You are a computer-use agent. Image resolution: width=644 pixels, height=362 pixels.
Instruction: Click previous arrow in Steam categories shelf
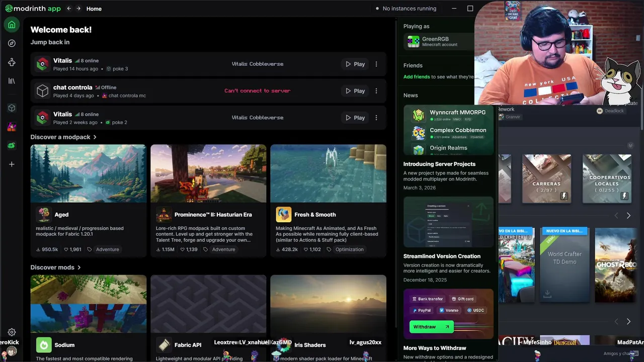click(x=616, y=215)
